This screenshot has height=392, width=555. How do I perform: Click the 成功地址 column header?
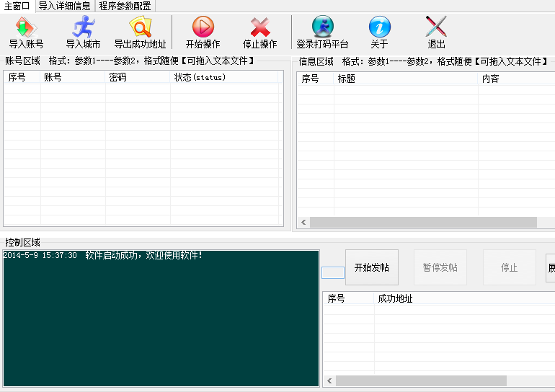[461, 298]
